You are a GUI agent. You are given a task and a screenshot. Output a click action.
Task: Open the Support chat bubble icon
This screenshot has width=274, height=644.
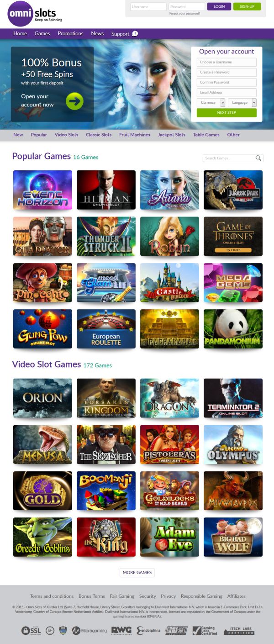coord(135,34)
